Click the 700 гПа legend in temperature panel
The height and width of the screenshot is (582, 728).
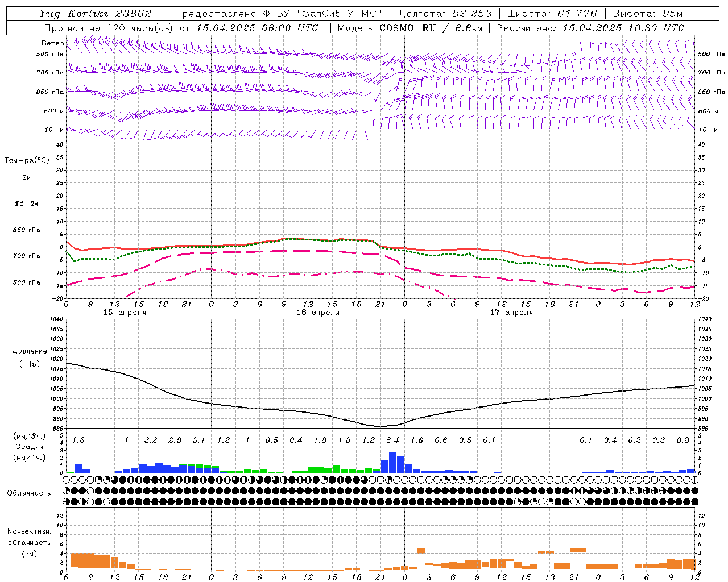pyautogui.click(x=27, y=256)
